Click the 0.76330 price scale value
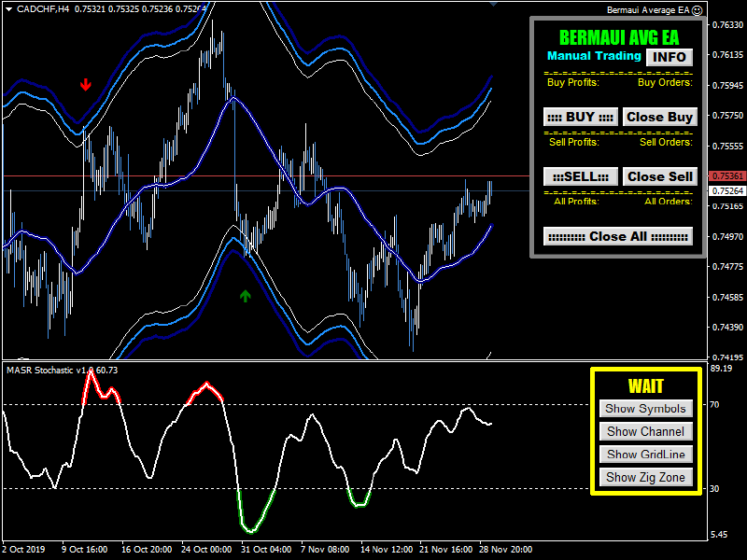The height and width of the screenshot is (560, 747). pos(727,25)
